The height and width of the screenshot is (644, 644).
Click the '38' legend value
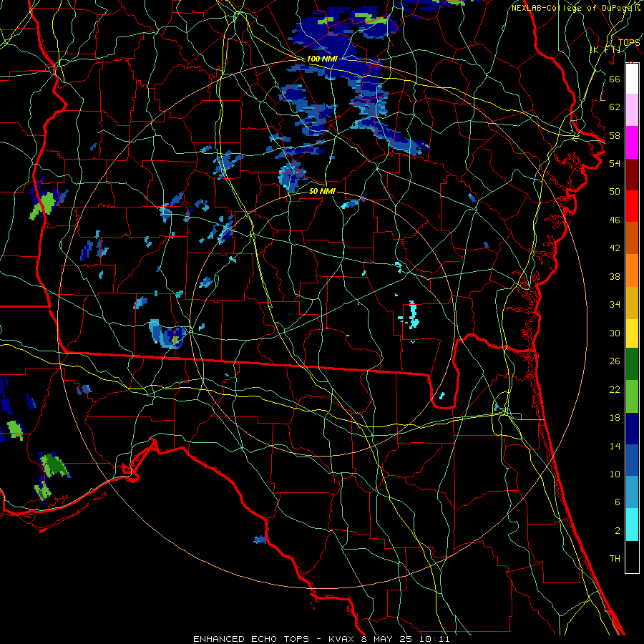pyautogui.click(x=615, y=276)
